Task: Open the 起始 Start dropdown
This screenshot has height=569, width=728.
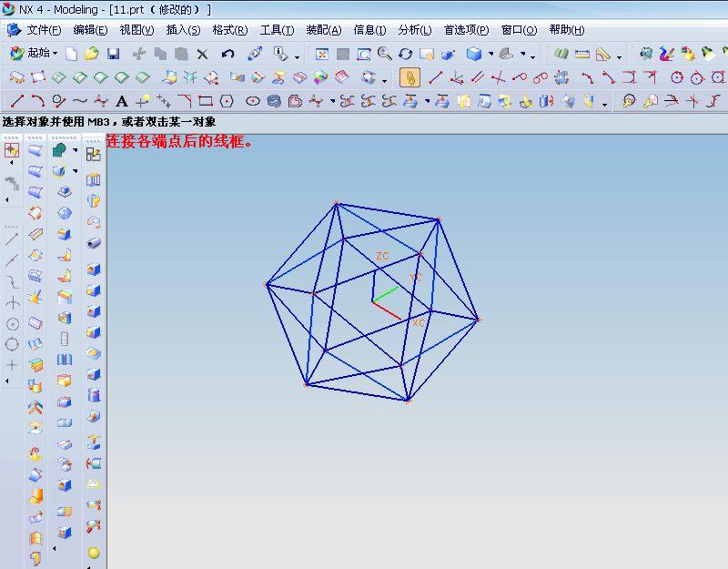Action: pyautogui.click(x=35, y=54)
